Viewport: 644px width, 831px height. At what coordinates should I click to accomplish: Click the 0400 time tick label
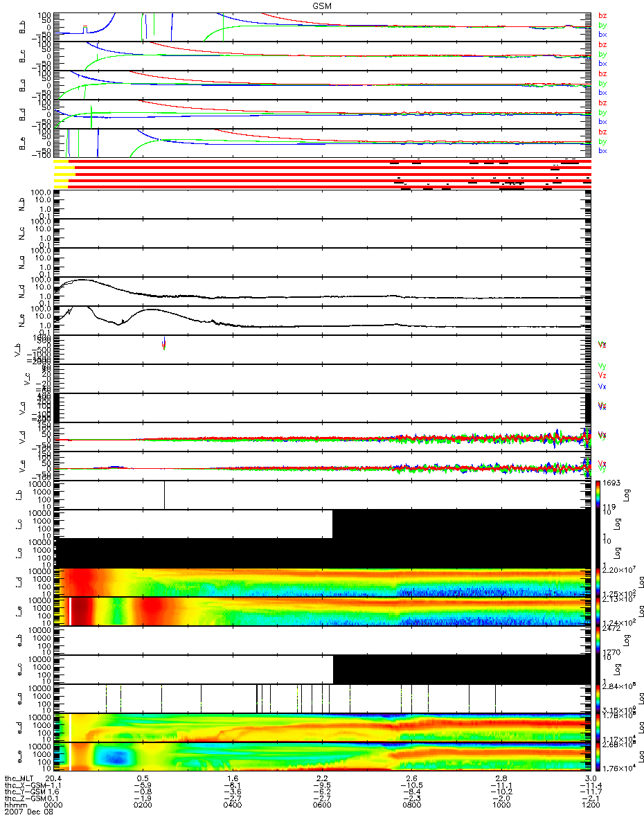tap(232, 805)
